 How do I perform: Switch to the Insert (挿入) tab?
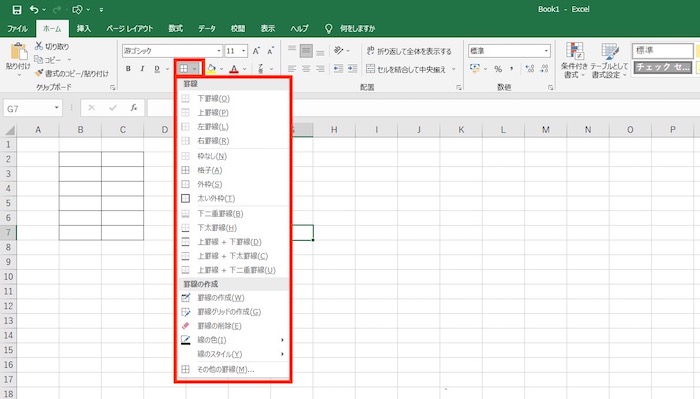point(83,29)
